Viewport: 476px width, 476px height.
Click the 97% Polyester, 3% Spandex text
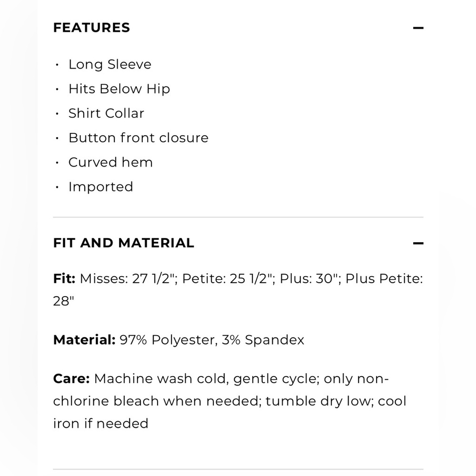click(x=212, y=340)
